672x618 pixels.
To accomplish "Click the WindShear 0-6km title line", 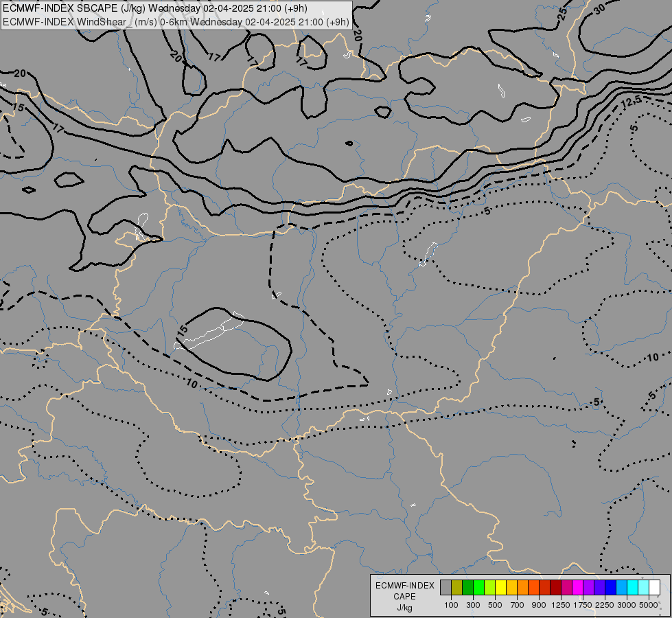I will click(176, 22).
